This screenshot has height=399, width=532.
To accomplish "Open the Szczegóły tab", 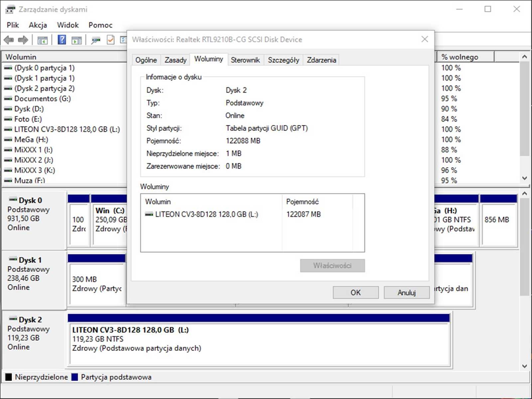I will coord(283,60).
